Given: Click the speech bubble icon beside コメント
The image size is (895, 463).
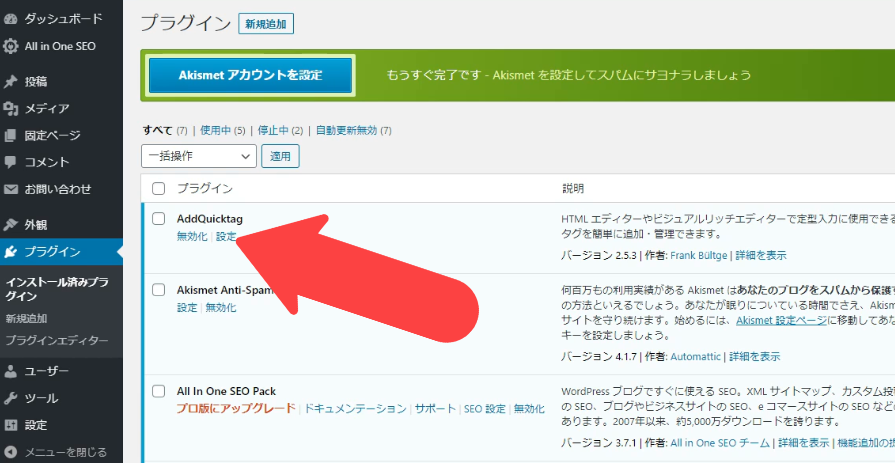Looking at the screenshot, I should (10, 162).
